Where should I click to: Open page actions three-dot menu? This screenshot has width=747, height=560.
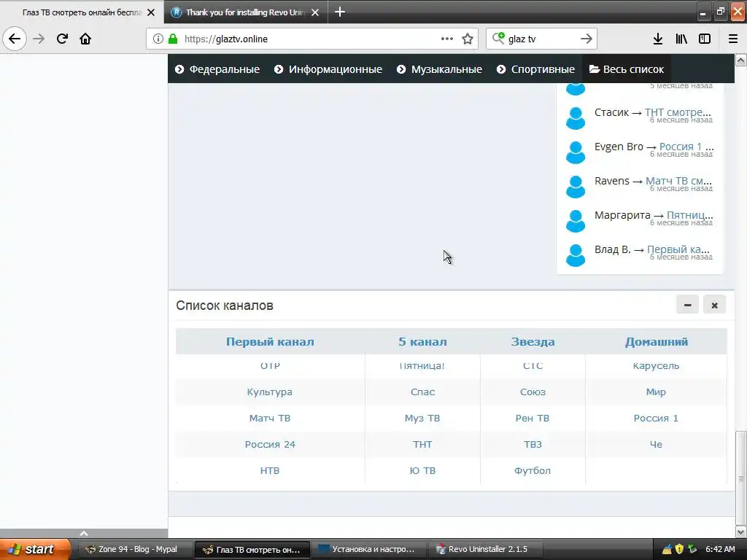coord(447,39)
